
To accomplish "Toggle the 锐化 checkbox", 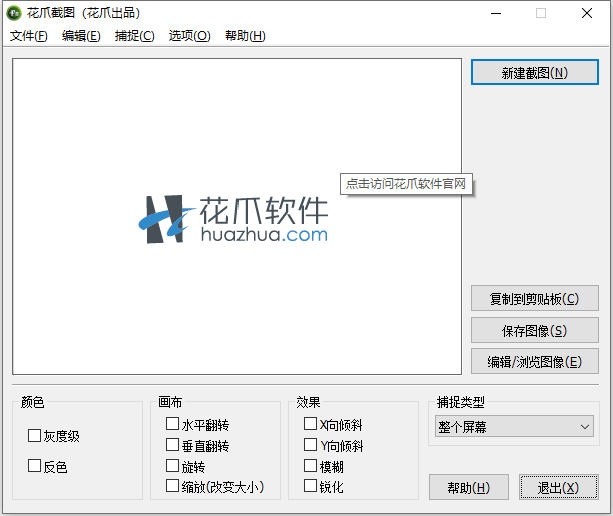I will coord(310,486).
